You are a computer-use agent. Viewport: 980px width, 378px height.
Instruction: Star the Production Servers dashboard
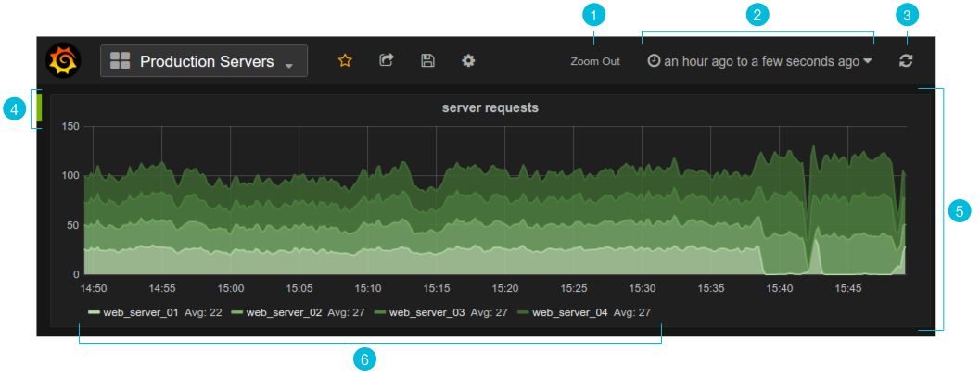coord(345,60)
